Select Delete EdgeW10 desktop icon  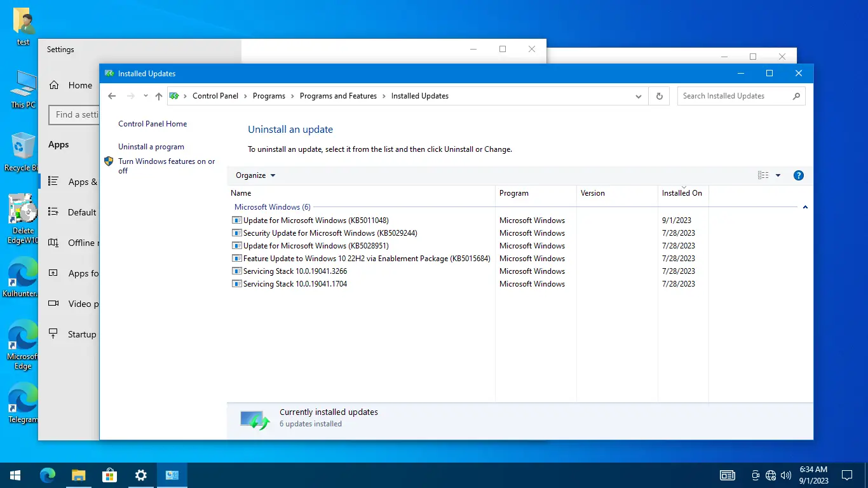(x=23, y=219)
